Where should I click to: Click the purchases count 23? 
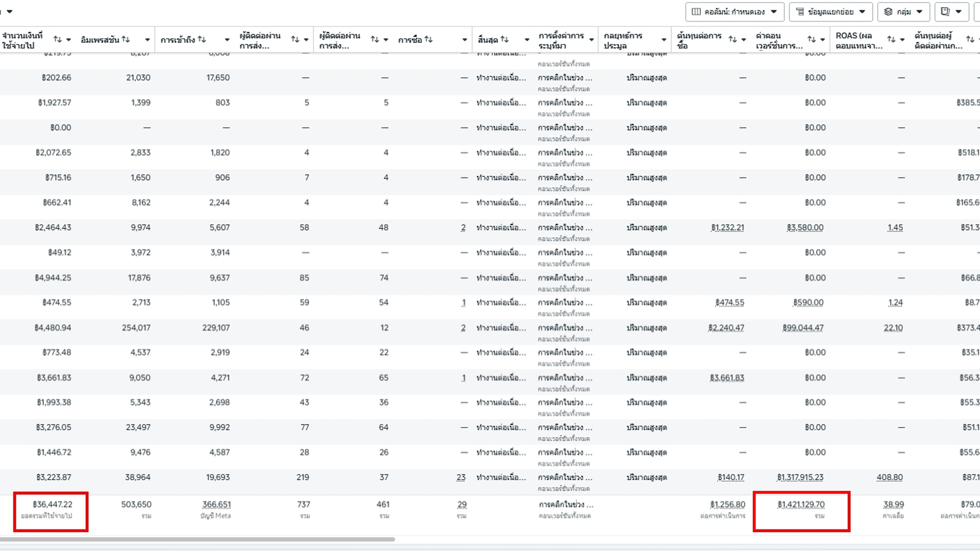click(461, 478)
